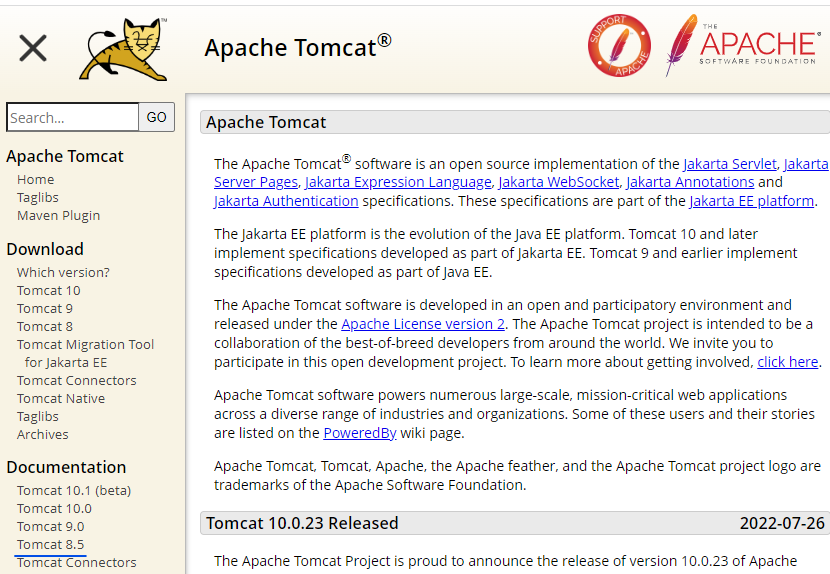Open Tomcat Connectors under Download section

tap(76, 380)
